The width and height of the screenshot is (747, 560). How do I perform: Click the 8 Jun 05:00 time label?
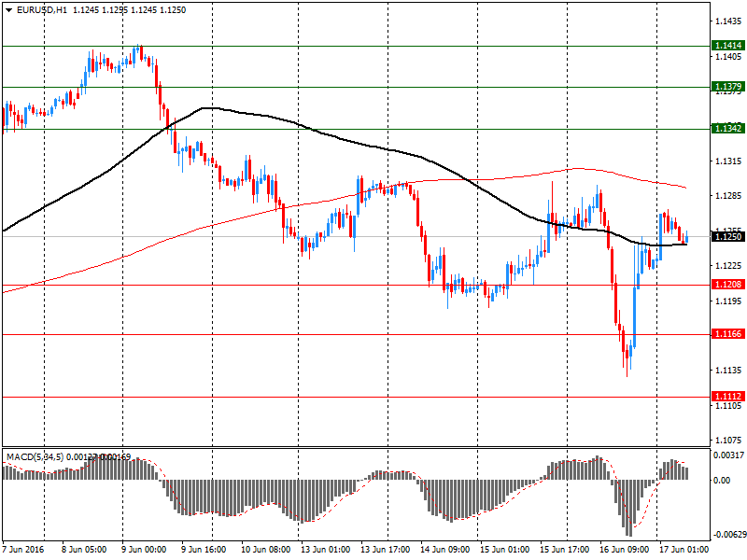(x=84, y=550)
